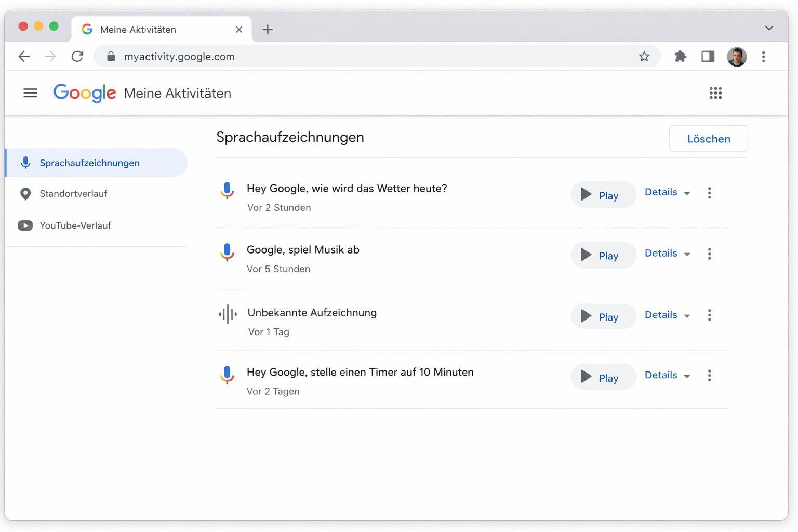Reload the myactivity page

coord(77,56)
